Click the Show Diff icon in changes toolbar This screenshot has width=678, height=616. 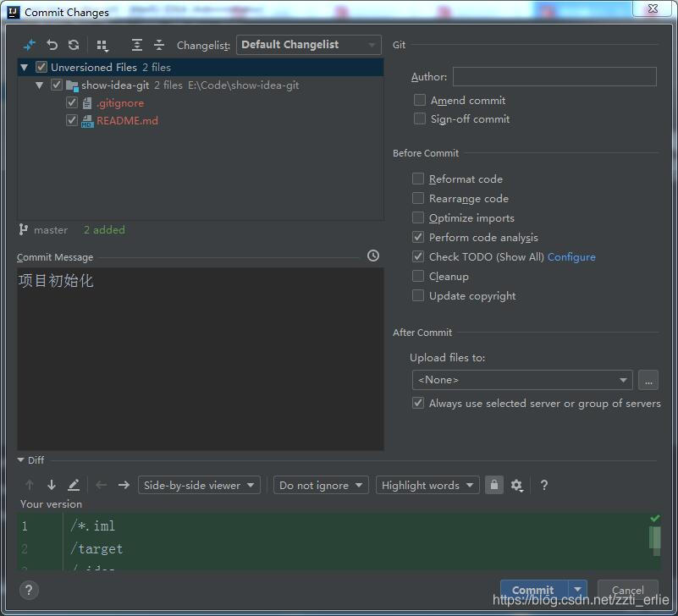pos(30,45)
